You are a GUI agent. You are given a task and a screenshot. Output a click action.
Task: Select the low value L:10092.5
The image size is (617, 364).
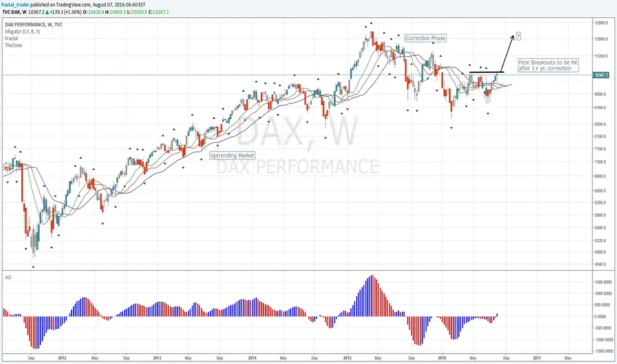pyautogui.click(x=137, y=12)
